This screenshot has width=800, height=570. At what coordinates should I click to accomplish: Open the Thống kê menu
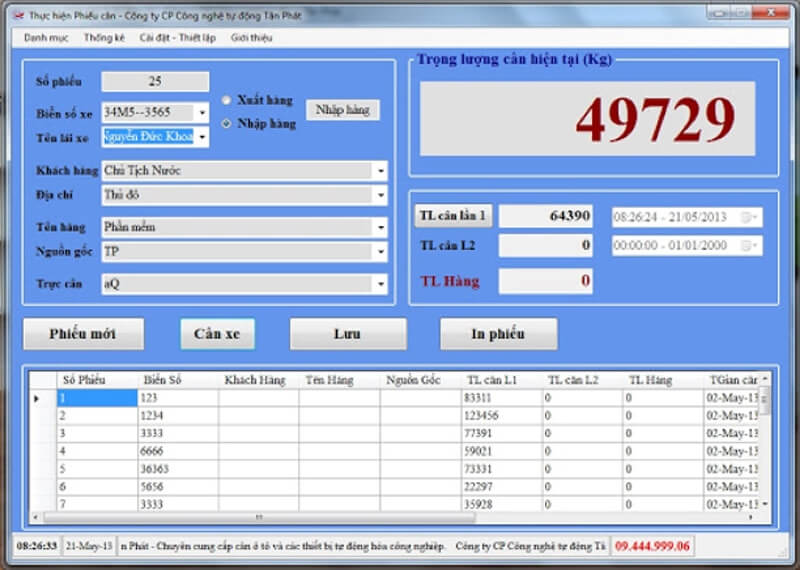(x=104, y=38)
